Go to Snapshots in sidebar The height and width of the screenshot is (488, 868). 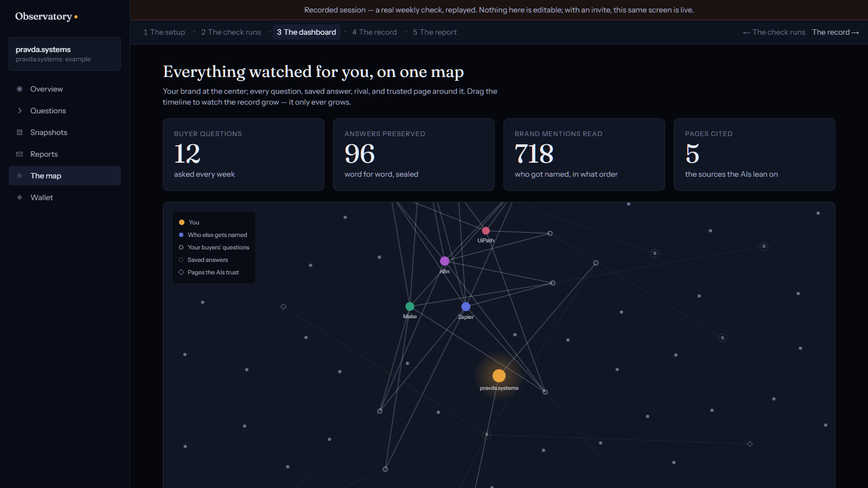(65, 132)
